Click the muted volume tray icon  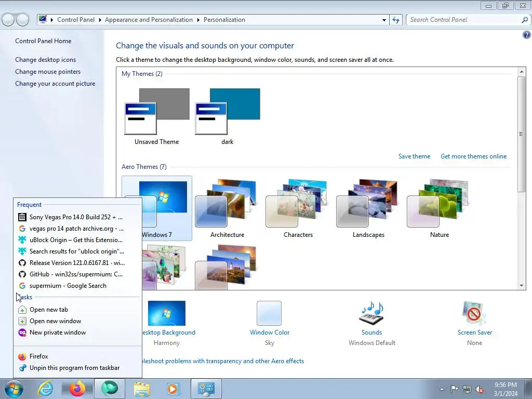(x=480, y=389)
